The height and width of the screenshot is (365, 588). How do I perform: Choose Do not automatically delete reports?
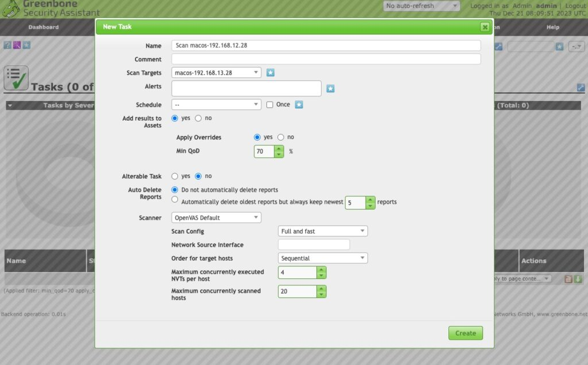click(175, 190)
